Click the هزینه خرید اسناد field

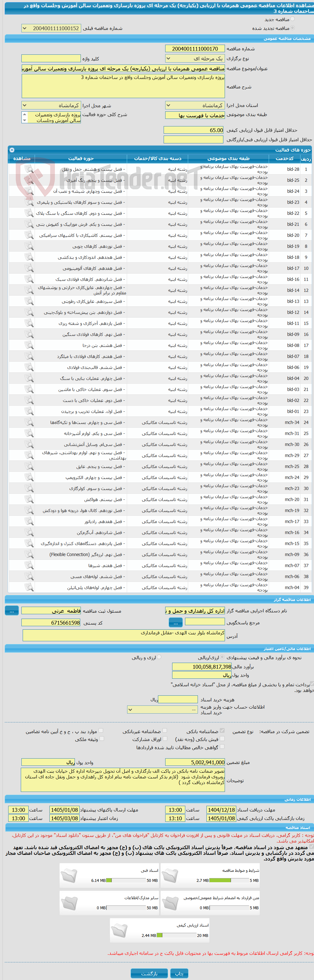[x=178, y=700]
